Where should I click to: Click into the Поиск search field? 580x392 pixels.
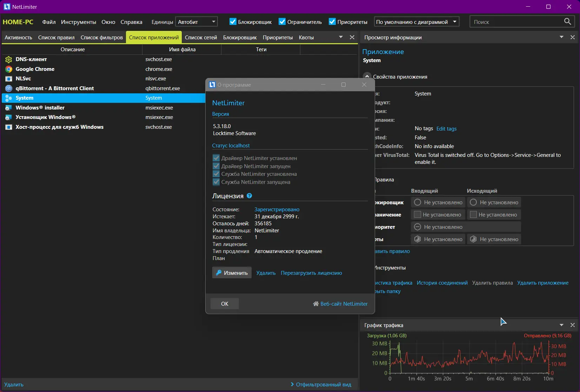pos(517,22)
